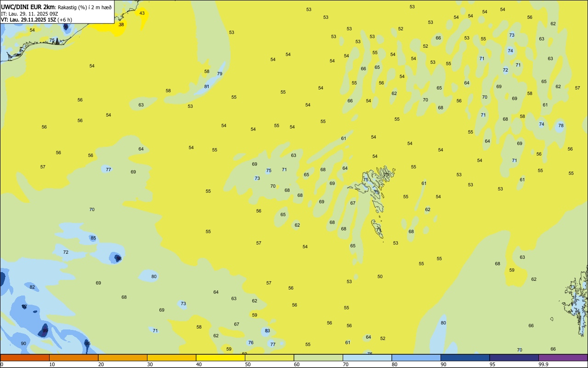Click the medium blue 80–90 legend swatch
This screenshot has height=368, width=588.
(416, 357)
